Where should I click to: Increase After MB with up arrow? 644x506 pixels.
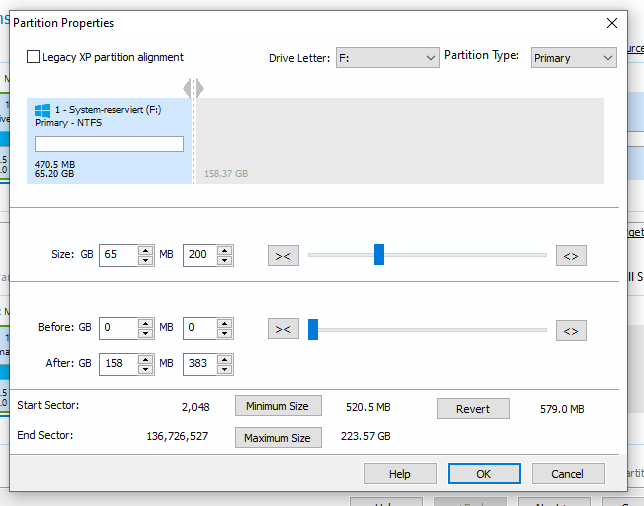point(225,359)
